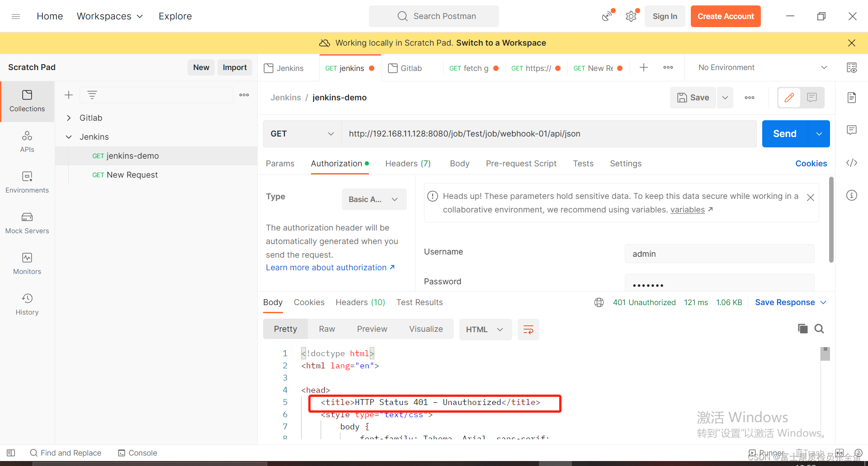Open the Collections sidebar panel
The image size is (868, 466).
click(27, 101)
